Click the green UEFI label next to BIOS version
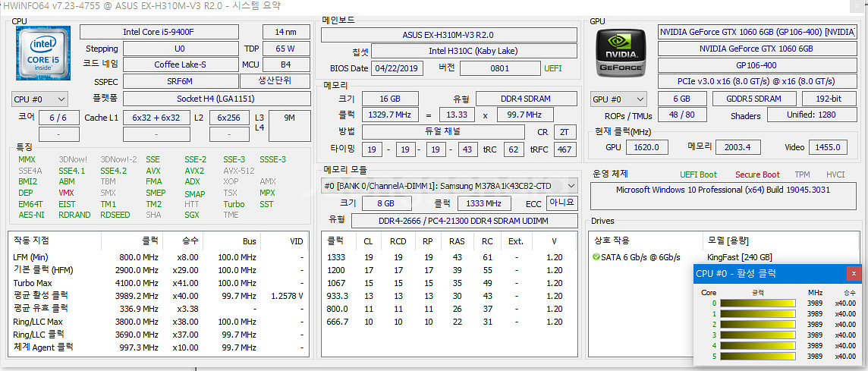Image resolution: width=868 pixels, height=371 pixels. point(552,68)
